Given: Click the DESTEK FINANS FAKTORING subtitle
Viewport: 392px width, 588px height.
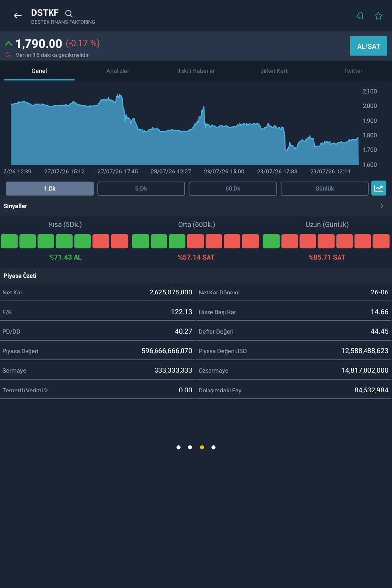Looking at the screenshot, I should (63, 22).
